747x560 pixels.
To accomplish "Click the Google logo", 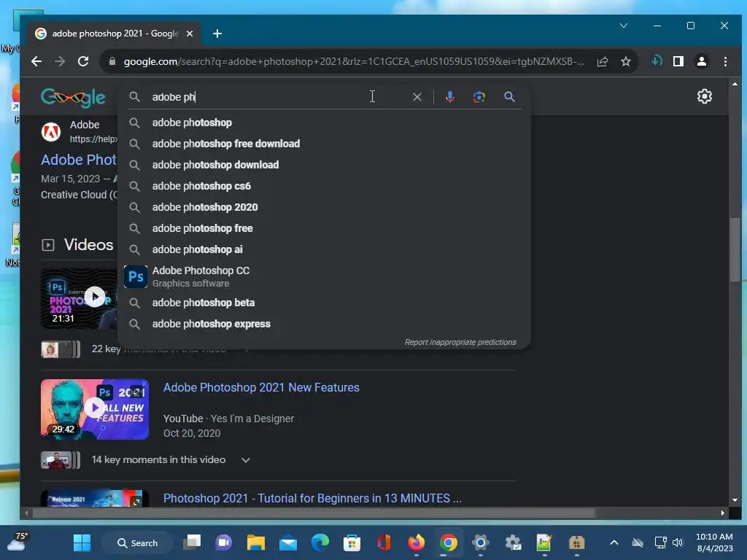I will point(73,98).
